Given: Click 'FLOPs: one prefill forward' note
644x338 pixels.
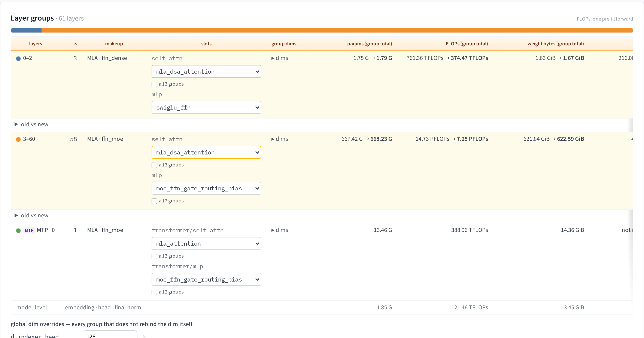Looking at the screenshot, I should (605, 19).
